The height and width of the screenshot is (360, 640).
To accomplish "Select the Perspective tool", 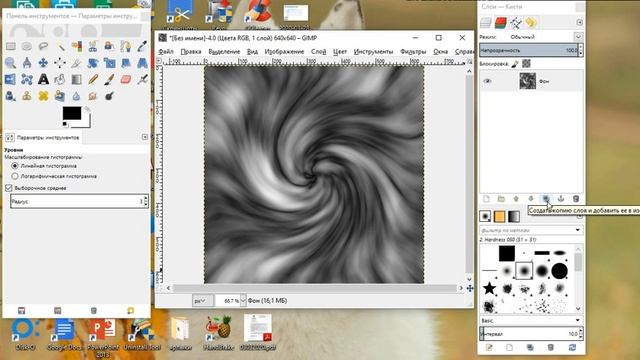I will click(x=142, y=63).
